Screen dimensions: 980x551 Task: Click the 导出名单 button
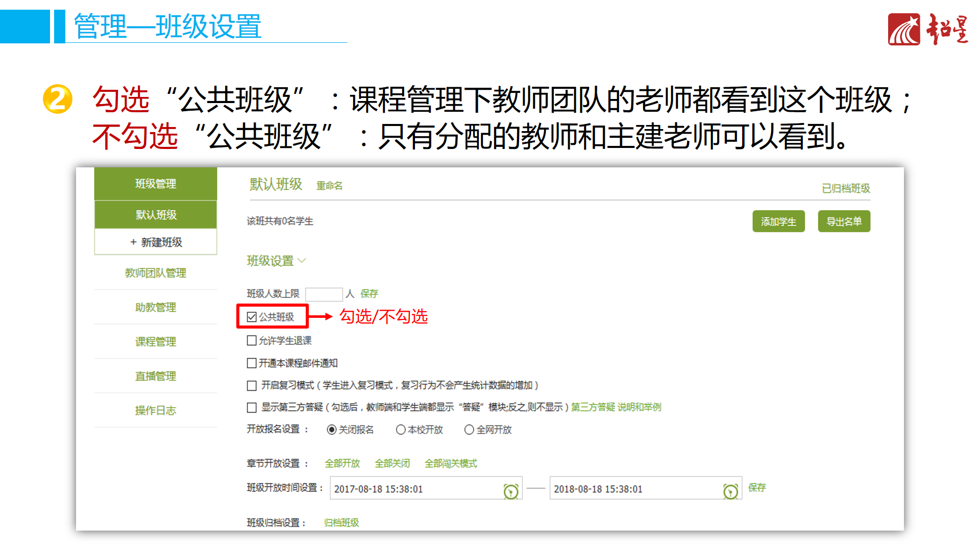coord(844,221)
